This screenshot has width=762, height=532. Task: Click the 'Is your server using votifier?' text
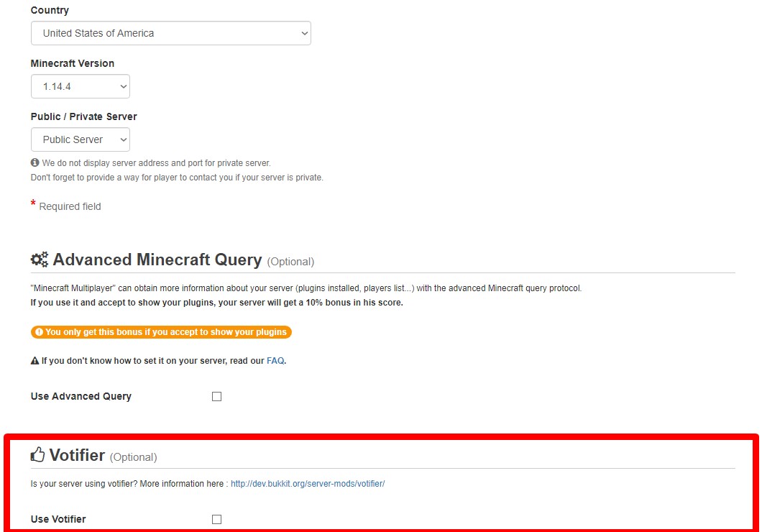coord(85,483)
